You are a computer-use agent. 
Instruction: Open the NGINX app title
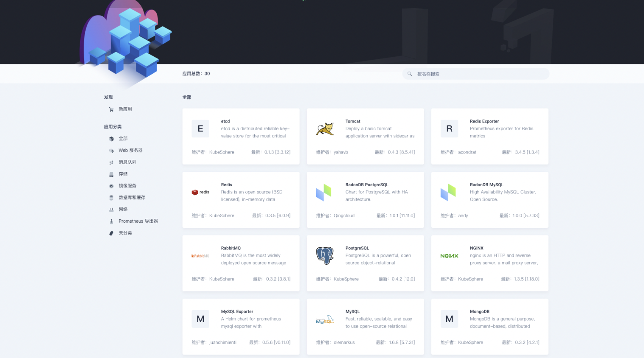pos(477,248)
